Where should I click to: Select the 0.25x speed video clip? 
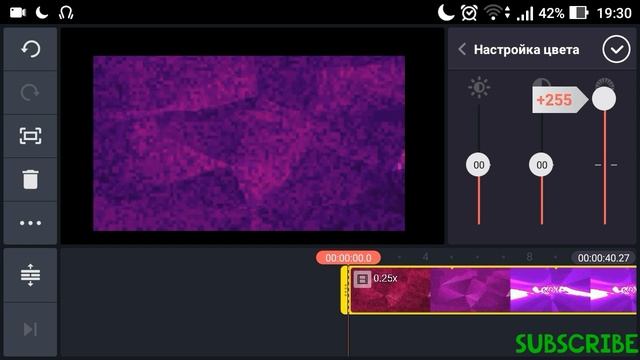click(493, 290)
